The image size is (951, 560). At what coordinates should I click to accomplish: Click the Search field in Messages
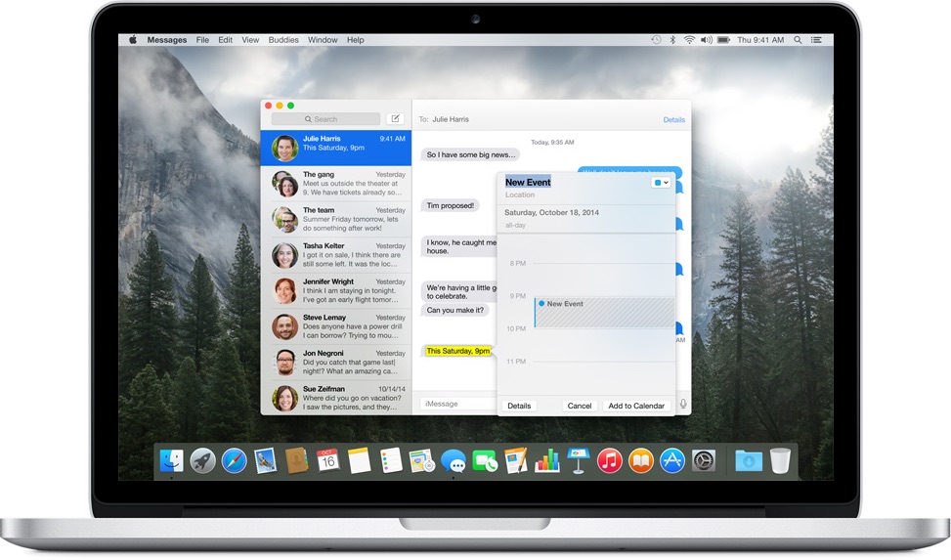click(325, 119)
